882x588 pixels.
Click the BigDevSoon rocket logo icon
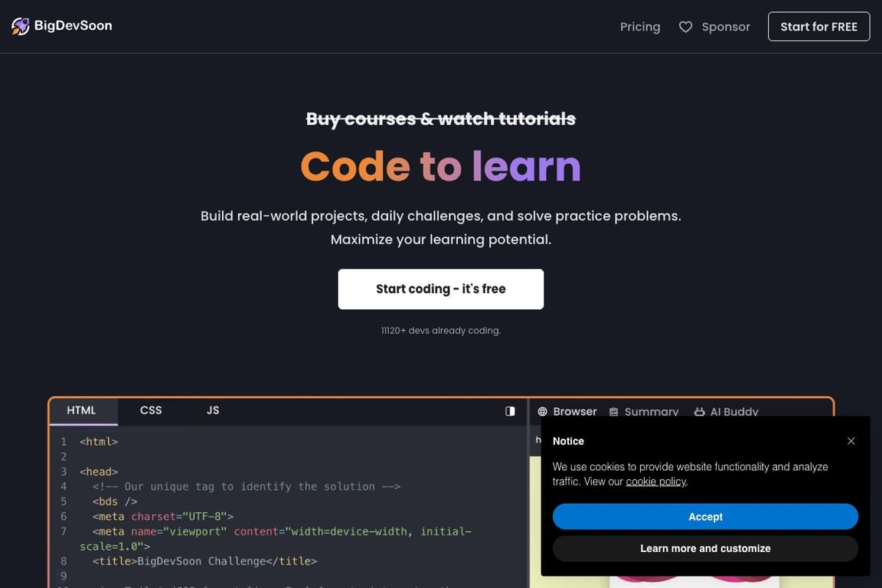pos(20,26)
